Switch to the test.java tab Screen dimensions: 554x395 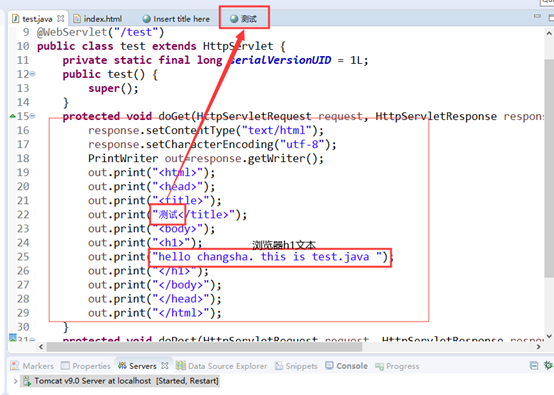point(37,19)
